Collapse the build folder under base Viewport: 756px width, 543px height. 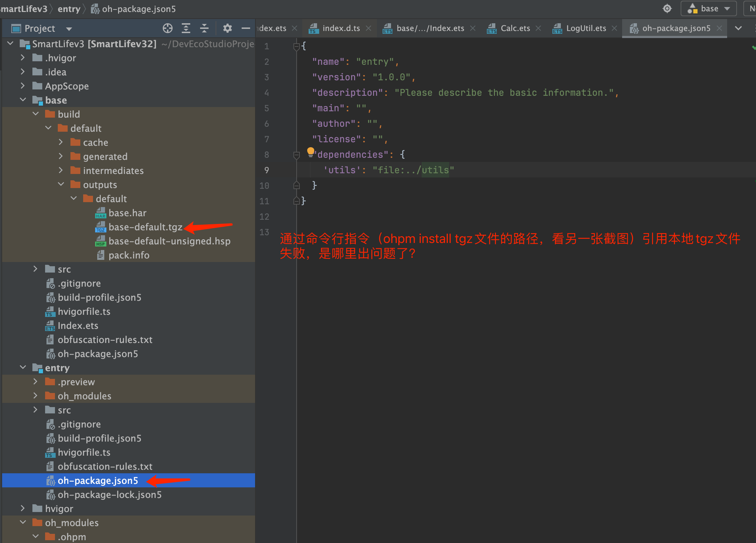(36, 114)
